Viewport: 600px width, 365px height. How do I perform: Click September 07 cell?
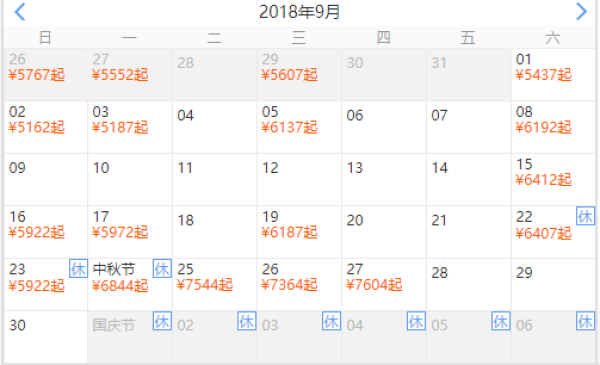point(469,127)
